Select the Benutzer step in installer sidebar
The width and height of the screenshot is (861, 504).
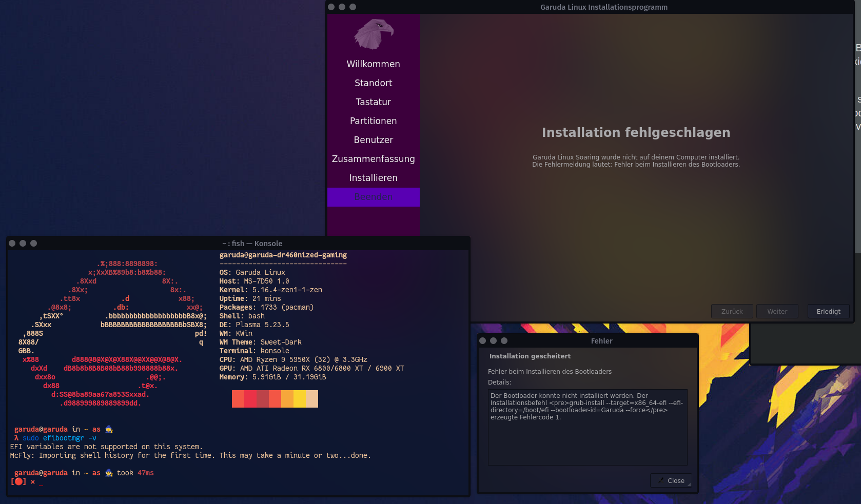pyautogui.click(x=373, y=140)
